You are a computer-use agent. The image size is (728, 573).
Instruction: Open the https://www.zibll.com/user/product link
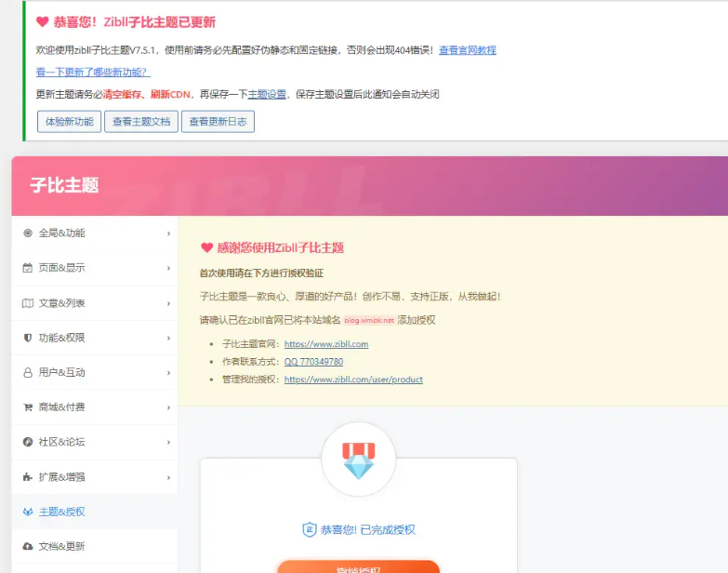click(353, 380)
